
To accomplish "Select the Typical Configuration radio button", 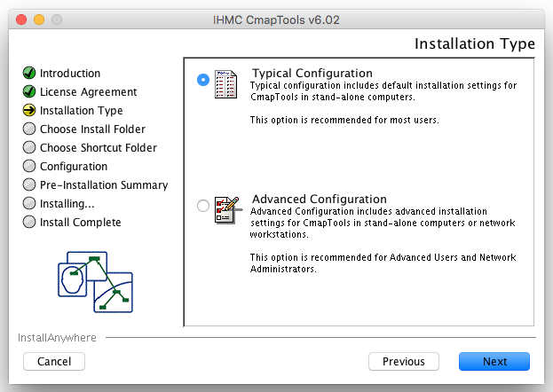I will [x=203, y=80].
